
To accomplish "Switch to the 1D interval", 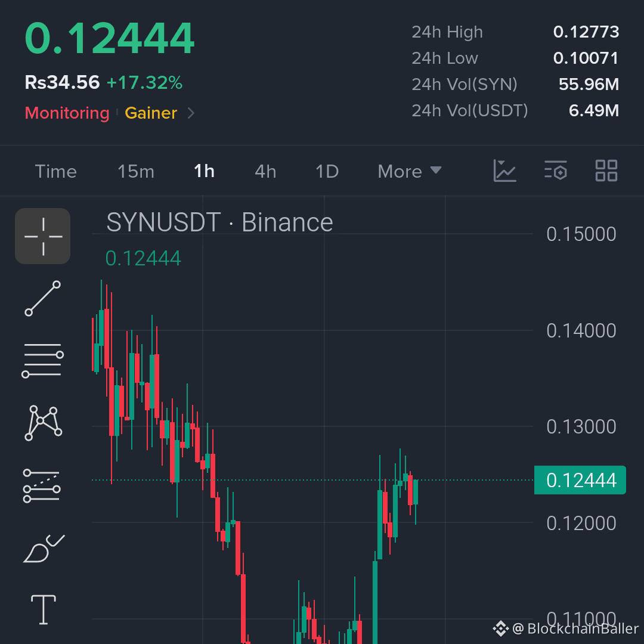I will [327, 171].
